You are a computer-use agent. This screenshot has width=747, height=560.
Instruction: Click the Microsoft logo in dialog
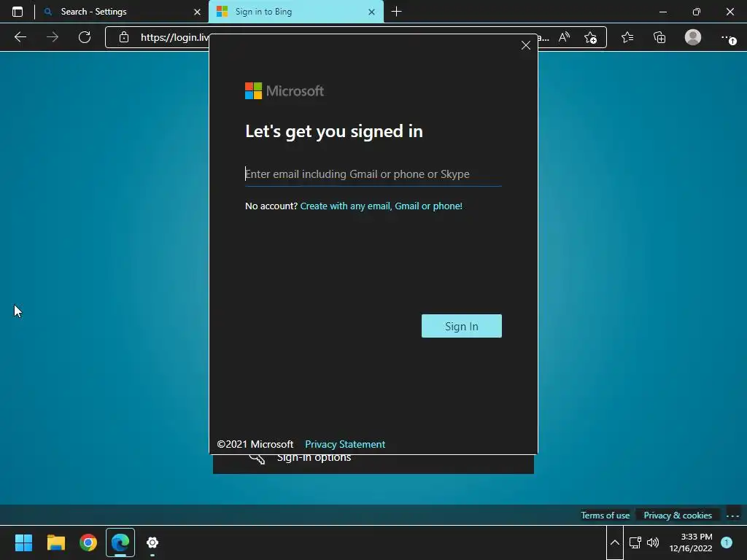point(285,91)
